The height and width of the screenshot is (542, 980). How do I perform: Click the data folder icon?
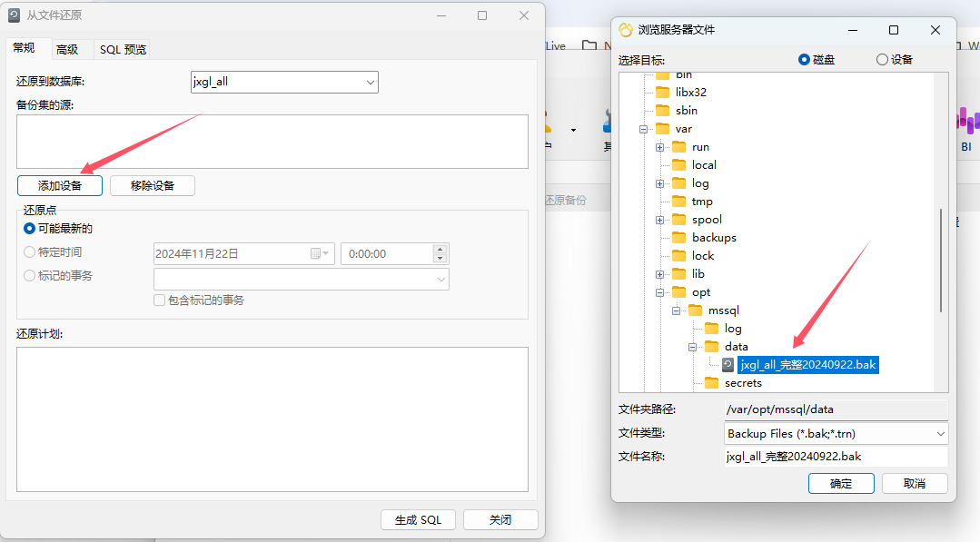(711, 347)
